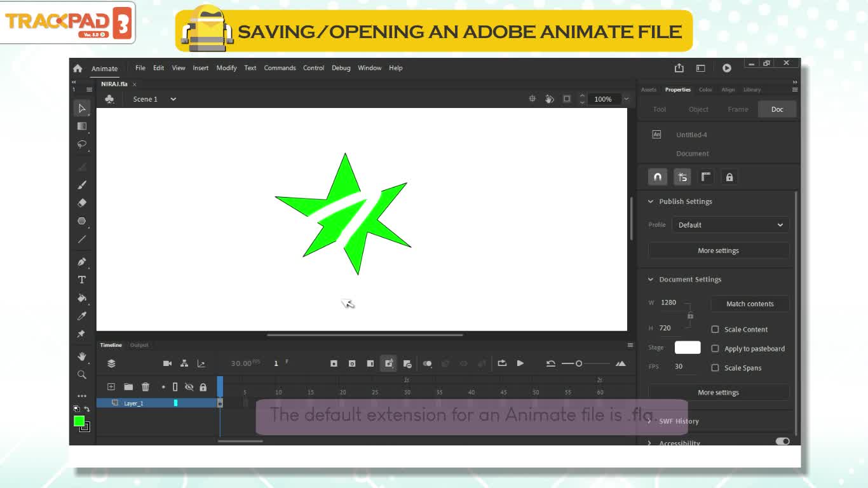Viewport: 868px width, 488px height.
Task: Switch to the Frame properties tab
Action: (x=738, y=109)
